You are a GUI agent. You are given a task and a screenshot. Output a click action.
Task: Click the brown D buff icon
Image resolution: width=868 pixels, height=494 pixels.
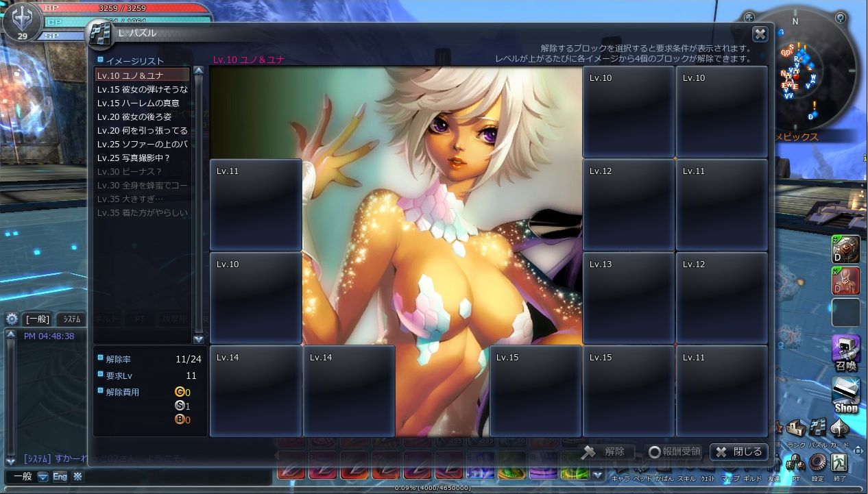coord(845,249)
